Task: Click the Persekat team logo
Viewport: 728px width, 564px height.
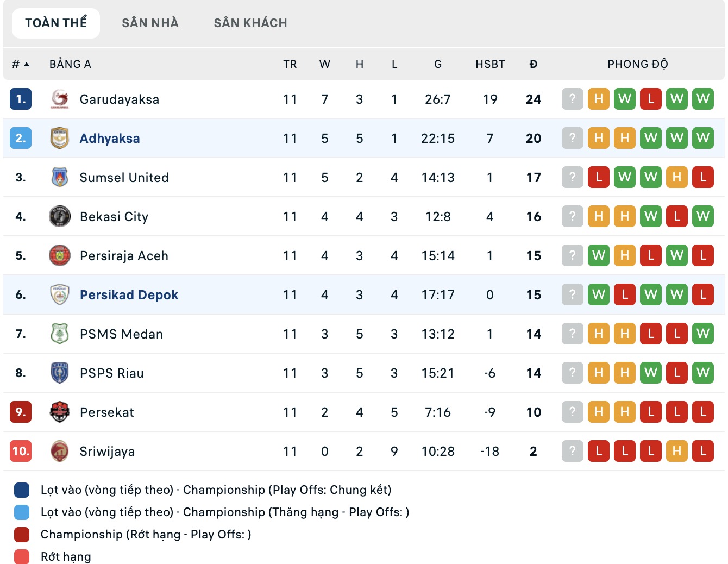Action: 59,412
